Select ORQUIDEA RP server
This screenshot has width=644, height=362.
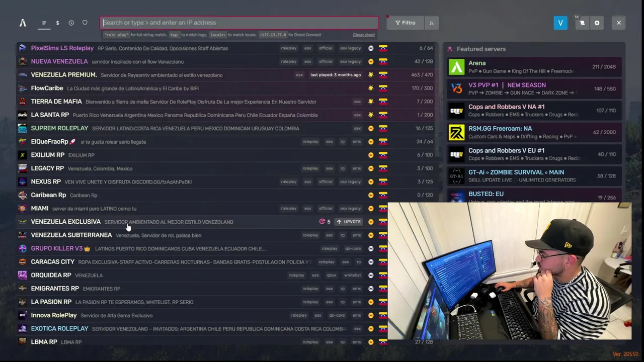tap(201, 275)
